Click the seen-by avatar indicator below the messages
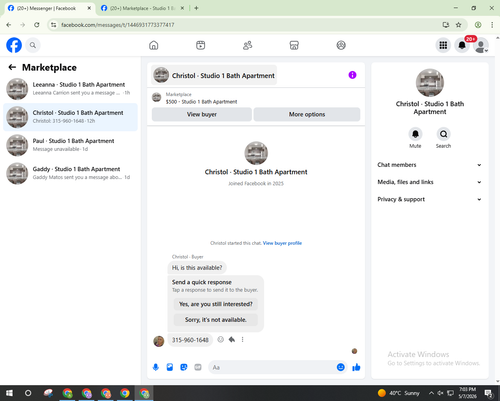Screen dimensions: 500x401 click(x=354, y=351)
